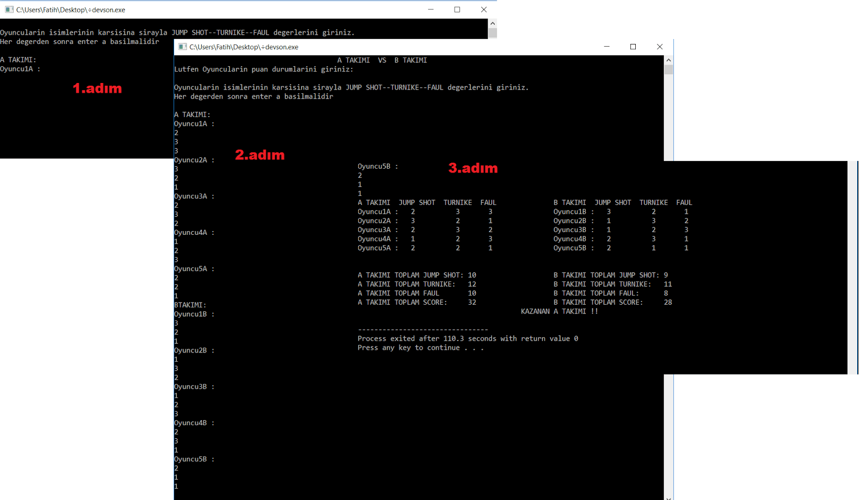This screenshot has width=868, height=500.
Task: Click the "B TAKIMI TOPLAM JUMP SHOT: 9" line
Action: coord(611,275)
